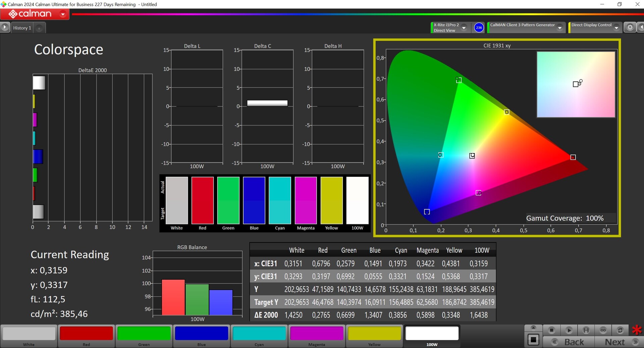The height and width of the screenshot is (348, 644).
Task: Collapse the right side panel arrow
Action: coord(641,27)
